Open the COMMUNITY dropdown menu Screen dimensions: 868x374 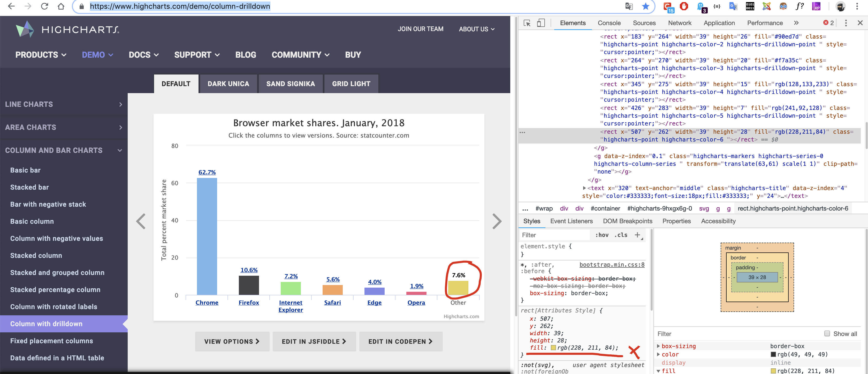coord(301,55)
